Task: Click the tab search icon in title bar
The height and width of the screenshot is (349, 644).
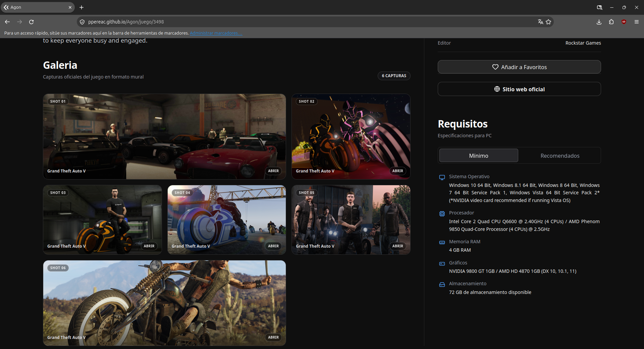Action: click(599, 7)
